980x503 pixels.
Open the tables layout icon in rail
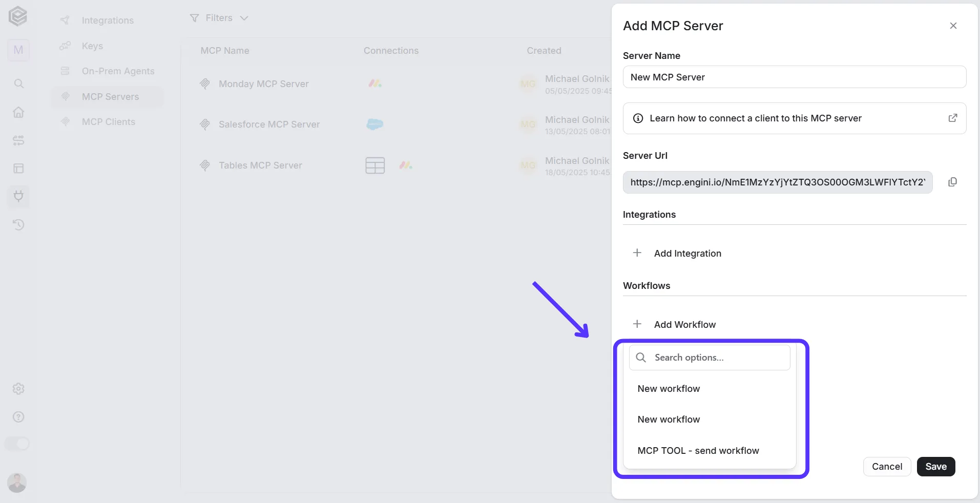(x=18, y=169)
